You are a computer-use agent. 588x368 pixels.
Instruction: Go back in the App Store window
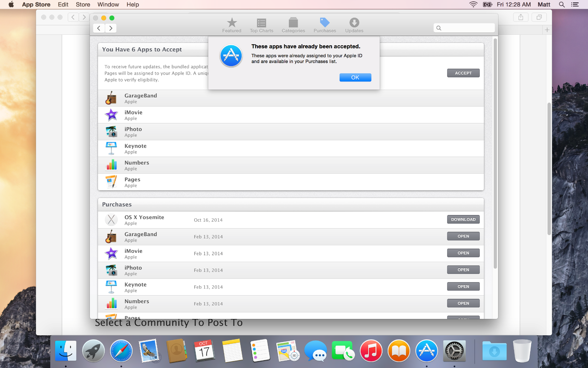[99, 28]
